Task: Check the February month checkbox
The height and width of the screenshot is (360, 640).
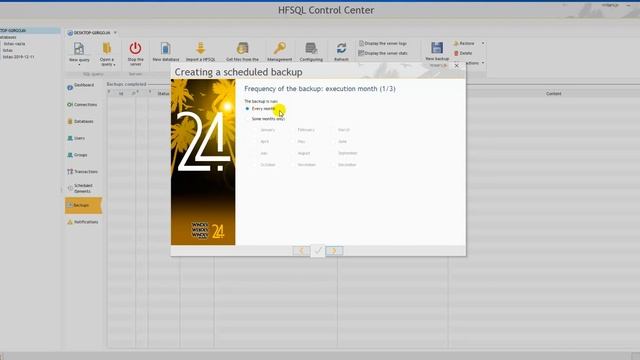Action: [x=293, y=130]
